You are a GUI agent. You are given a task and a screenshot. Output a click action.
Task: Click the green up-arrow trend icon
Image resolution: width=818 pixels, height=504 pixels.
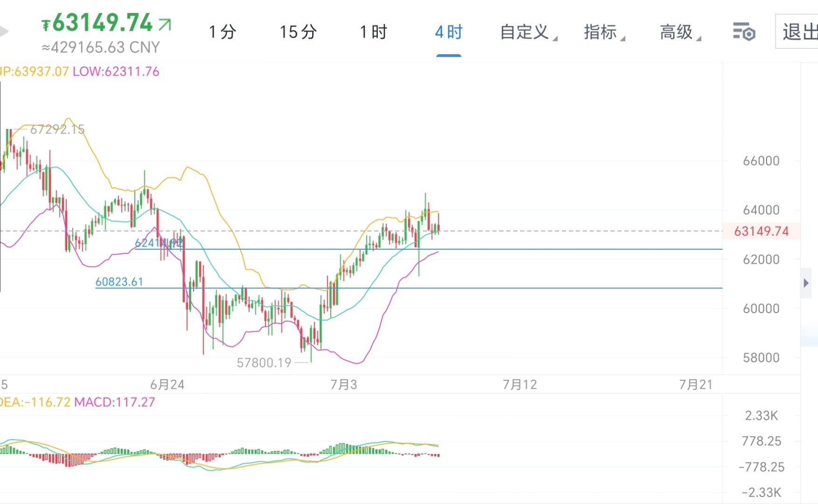(x=165, y=24)
